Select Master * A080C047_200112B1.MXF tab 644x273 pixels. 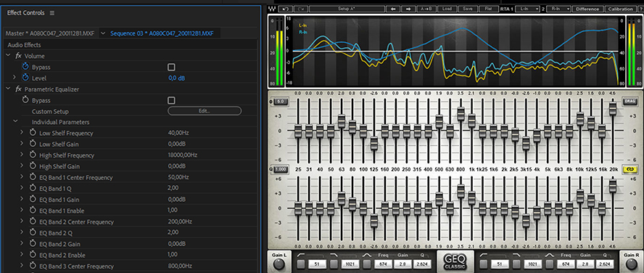tap(50, 33)
